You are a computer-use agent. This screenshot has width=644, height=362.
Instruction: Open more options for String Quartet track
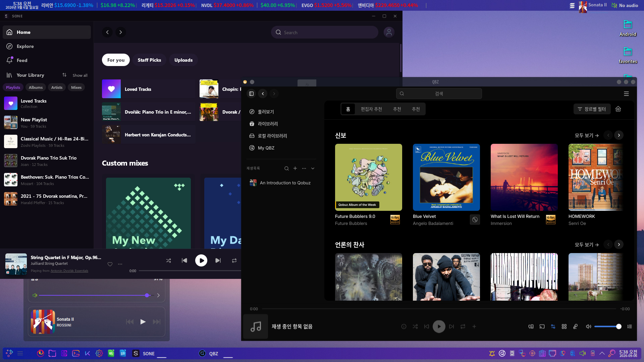[x=120, y=264]
